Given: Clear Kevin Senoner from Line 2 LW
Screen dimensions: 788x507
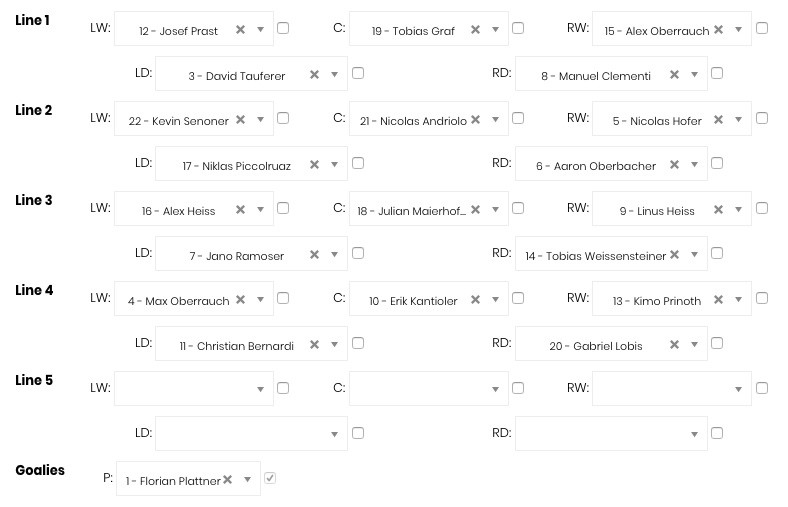Looking at the screenshot, I should pos(240,121).
